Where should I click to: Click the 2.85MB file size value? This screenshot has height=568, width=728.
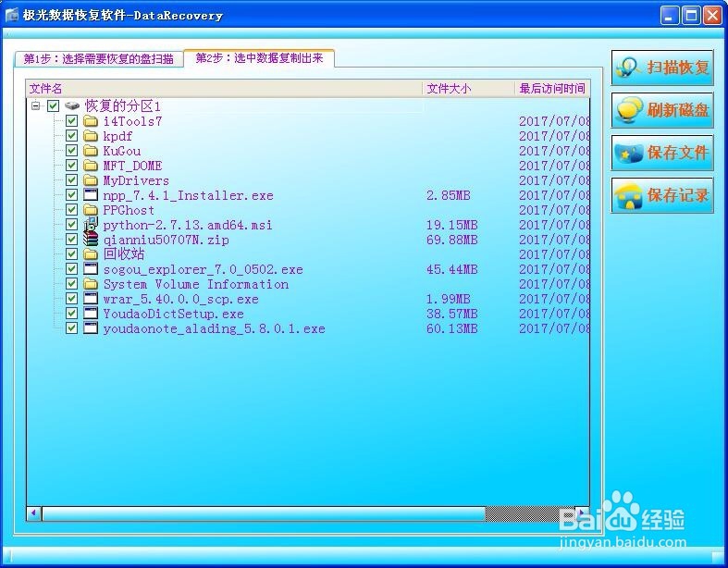point(448,195)
